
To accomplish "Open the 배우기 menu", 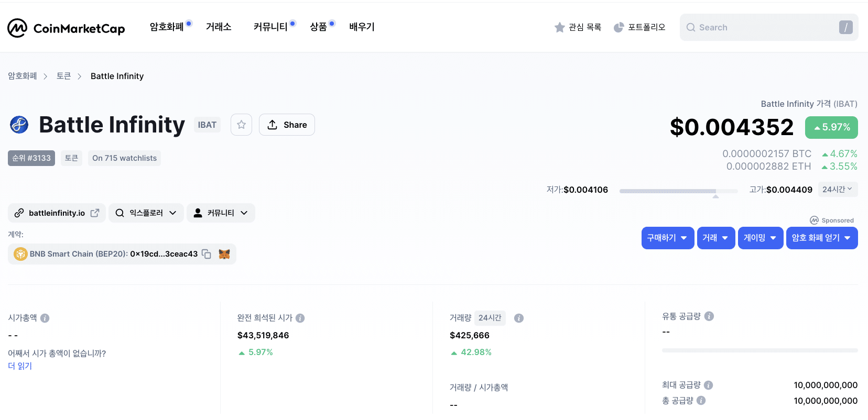I will [x=362, y=27].
